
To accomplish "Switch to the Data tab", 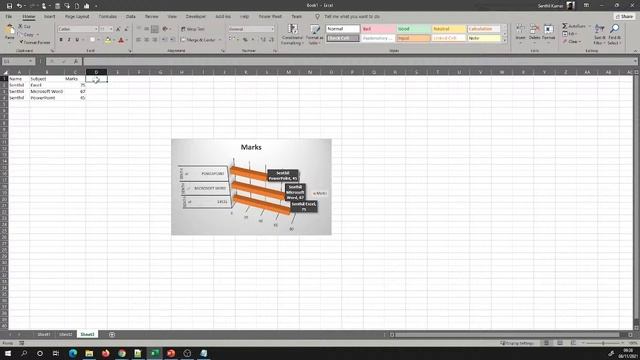I will tap(131, 17).
